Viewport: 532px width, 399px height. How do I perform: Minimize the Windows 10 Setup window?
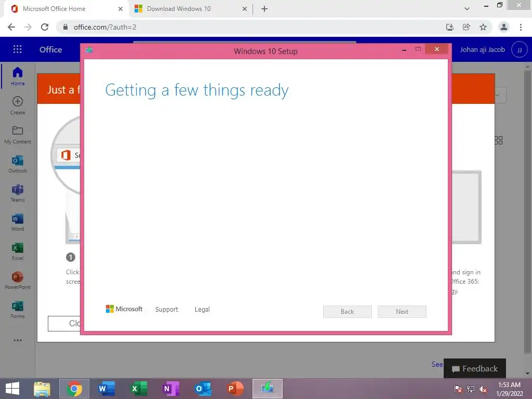[404, 50]
